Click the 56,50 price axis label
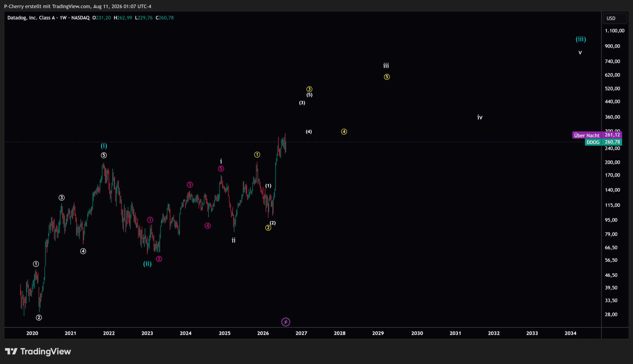This screenshot has height=364, width=633. coord(611,260)
